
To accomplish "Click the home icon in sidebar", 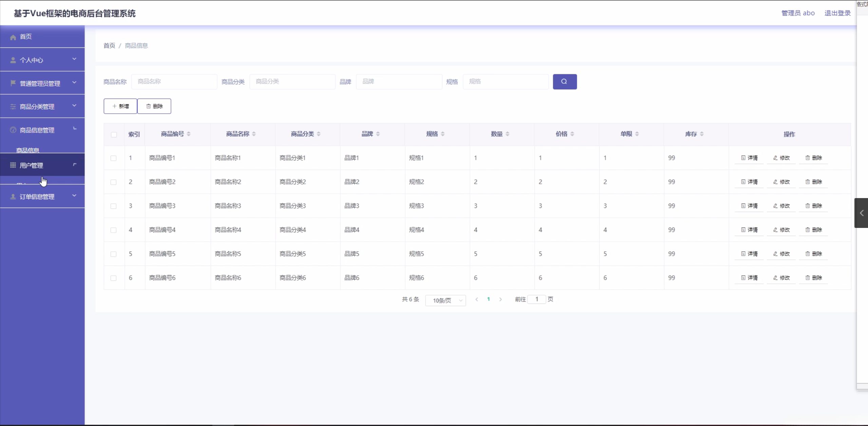I will (13, 37).
